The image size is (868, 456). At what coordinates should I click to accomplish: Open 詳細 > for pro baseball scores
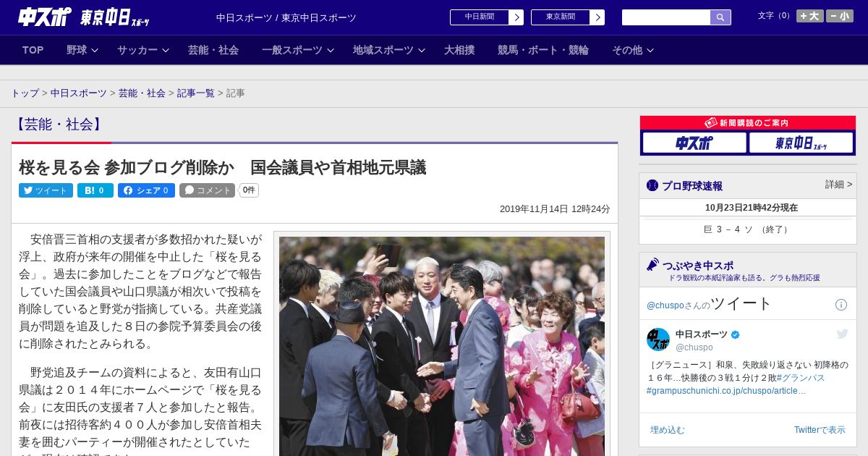838,185
